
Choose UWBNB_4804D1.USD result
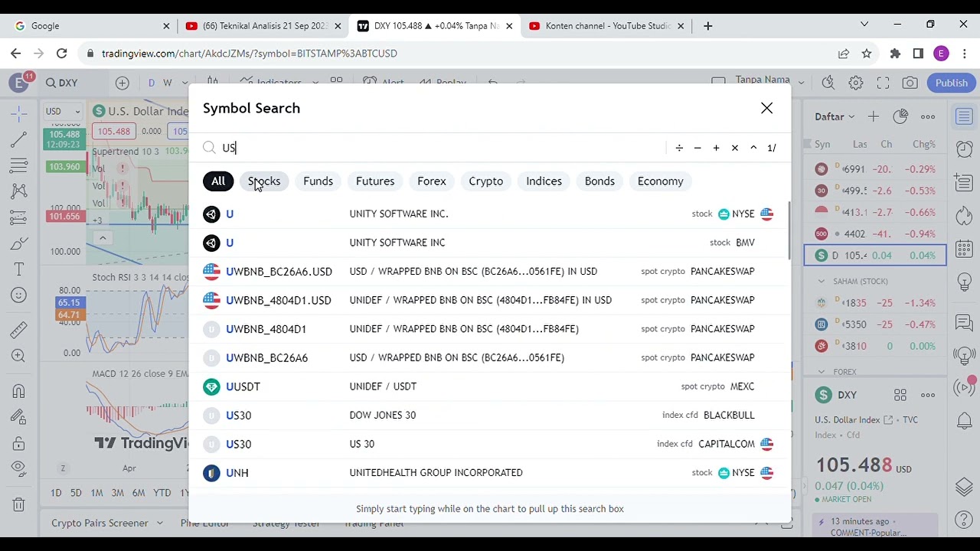click(x=490, y=300)
